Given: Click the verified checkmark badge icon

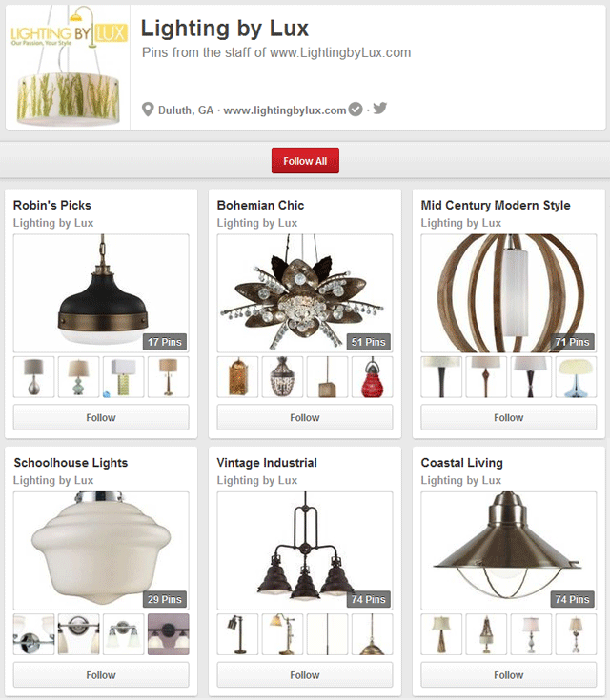Looking at the screenshot, I should pos(356,109).
